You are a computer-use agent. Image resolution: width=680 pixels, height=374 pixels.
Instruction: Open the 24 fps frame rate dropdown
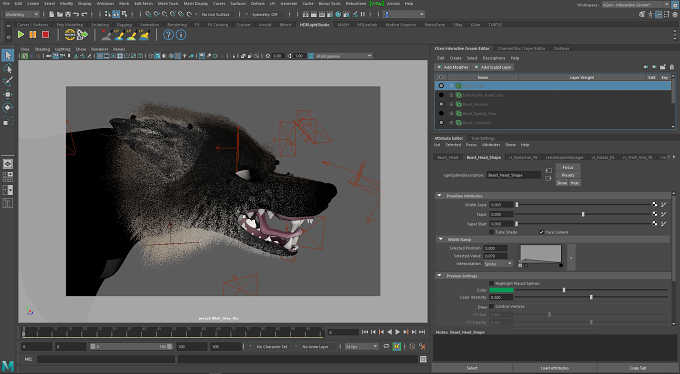click(x=361, y=346)
